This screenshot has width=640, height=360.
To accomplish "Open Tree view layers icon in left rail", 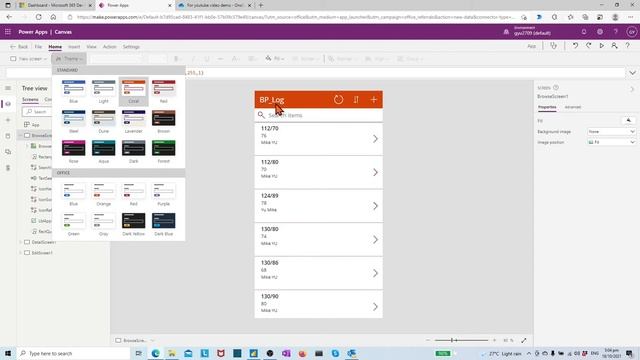I will pyautogui.click(x=8, y=104).
